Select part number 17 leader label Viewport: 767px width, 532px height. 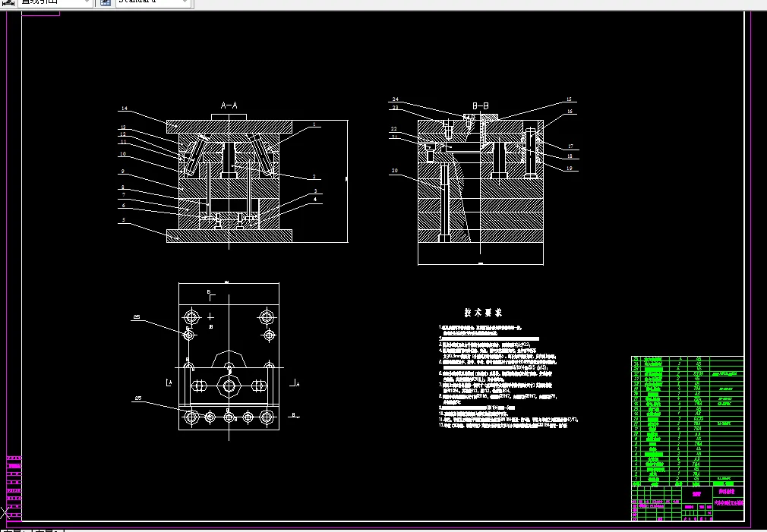[x=570, y=146]
